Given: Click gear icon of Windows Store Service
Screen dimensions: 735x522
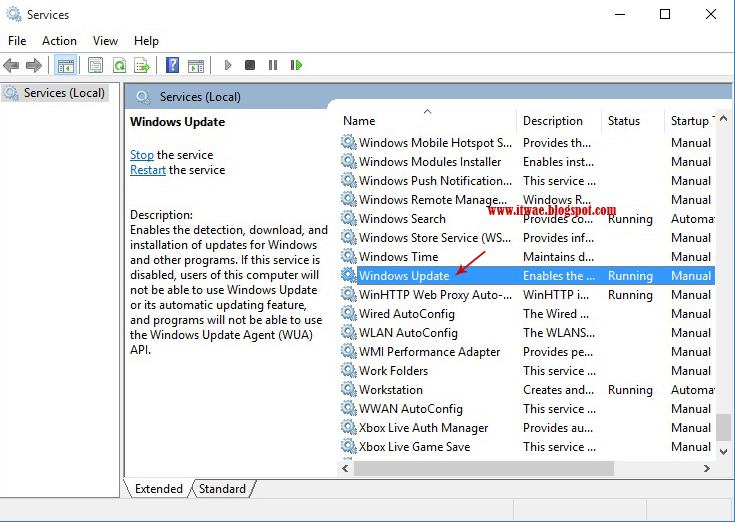Looking at the screenshot, I should pyautogui.click(x=348, y=237).
